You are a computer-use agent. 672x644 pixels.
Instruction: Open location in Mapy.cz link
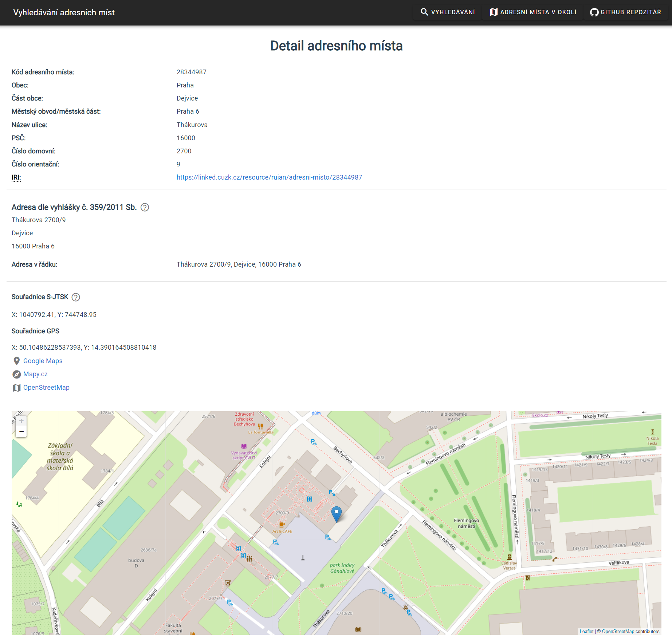[35, 374]
